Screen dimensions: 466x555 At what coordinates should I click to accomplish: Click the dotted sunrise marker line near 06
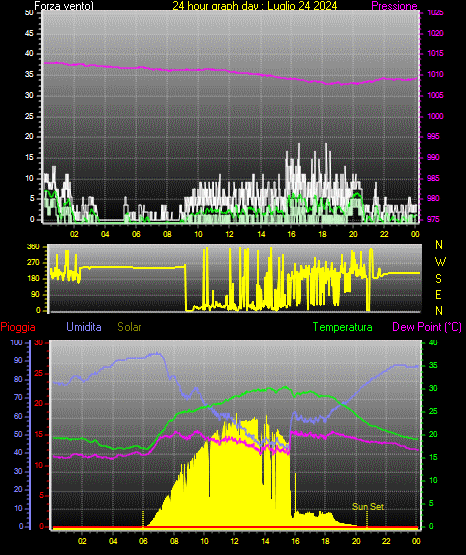[143, 519]
